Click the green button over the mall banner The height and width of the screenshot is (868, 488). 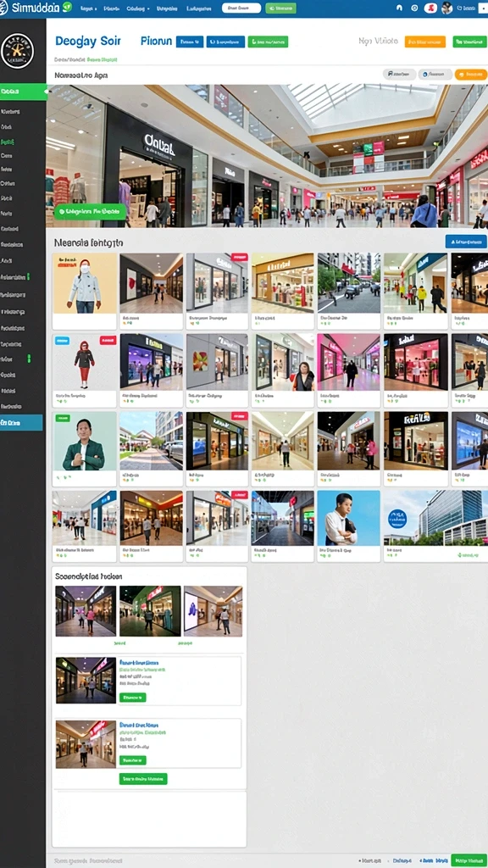[90, 211]
